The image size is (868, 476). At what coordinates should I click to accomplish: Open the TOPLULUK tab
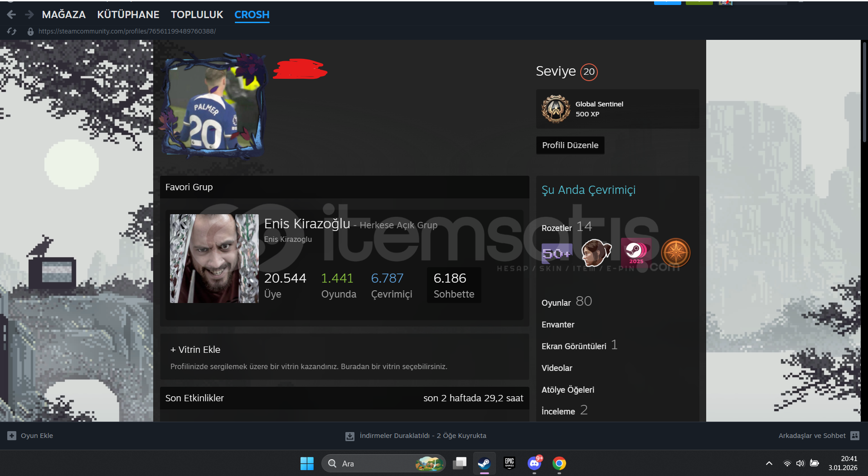(x=197, y=14)
